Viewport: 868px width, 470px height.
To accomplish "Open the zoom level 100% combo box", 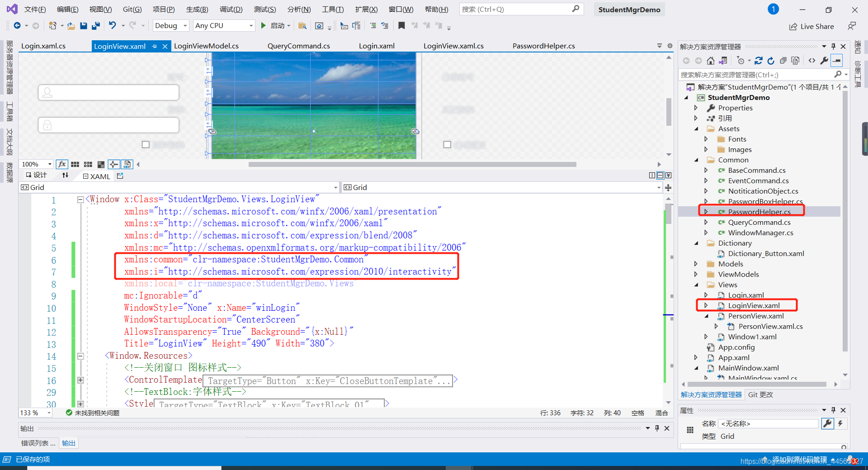I will pos(36,164).
